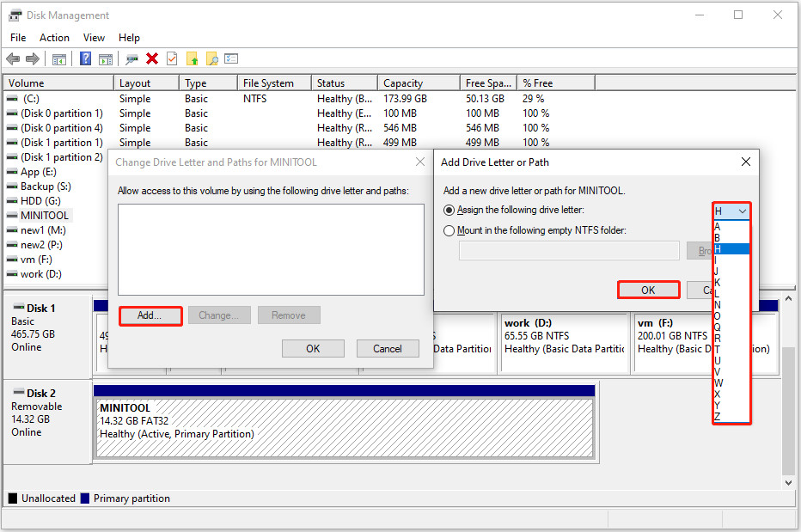Click the Show/Hide Action Pane toolbar icon

click(x=105, y=58)
